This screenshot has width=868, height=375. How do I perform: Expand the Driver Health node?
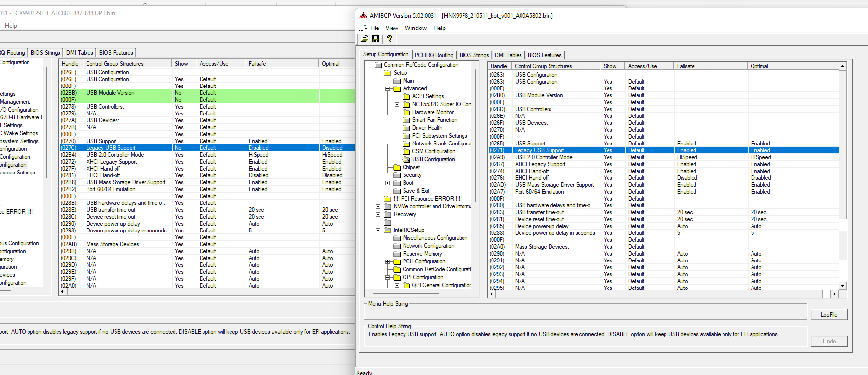pos(397,128)
